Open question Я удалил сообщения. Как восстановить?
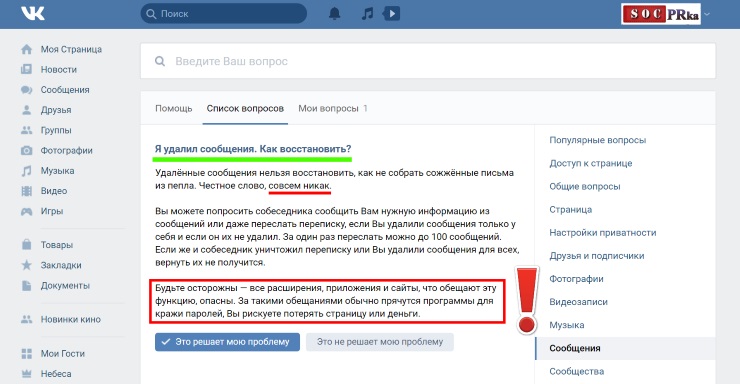This screenshot has width=740, height=384. (253, 149)
